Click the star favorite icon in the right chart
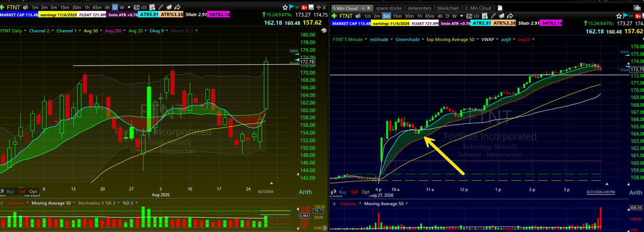644x232 pixels. pos(619,16)
